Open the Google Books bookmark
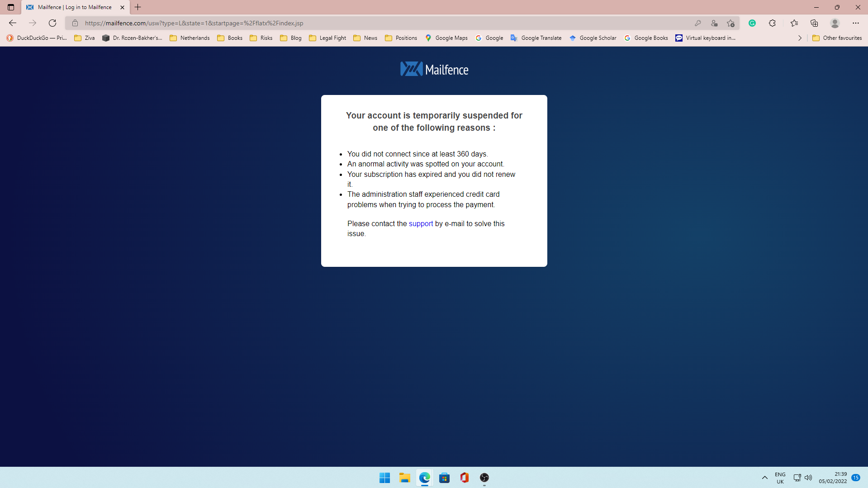Viewport: 868px width, 488px height. tap(646, 38)
